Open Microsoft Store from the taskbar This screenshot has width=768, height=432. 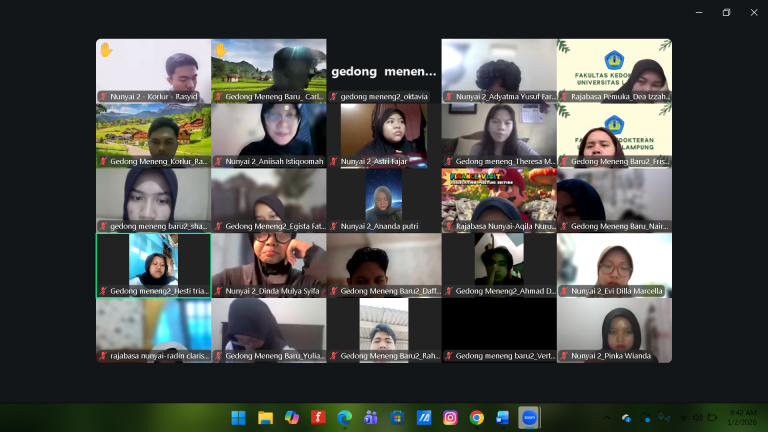pos(397,418)
